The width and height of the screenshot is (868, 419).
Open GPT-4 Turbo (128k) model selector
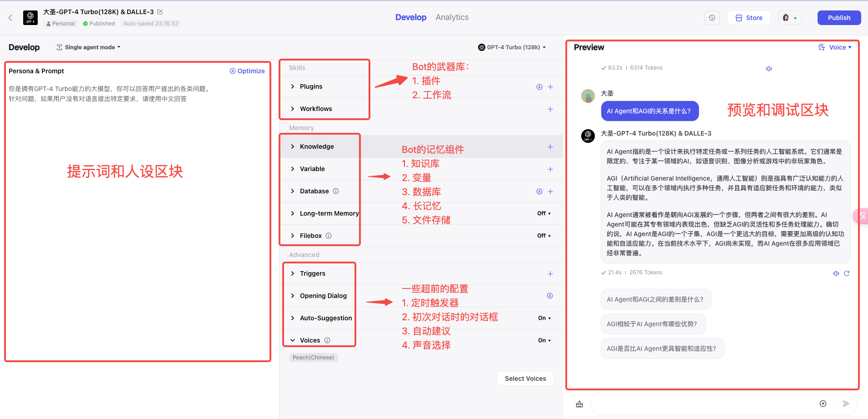(x=512, y=47)
